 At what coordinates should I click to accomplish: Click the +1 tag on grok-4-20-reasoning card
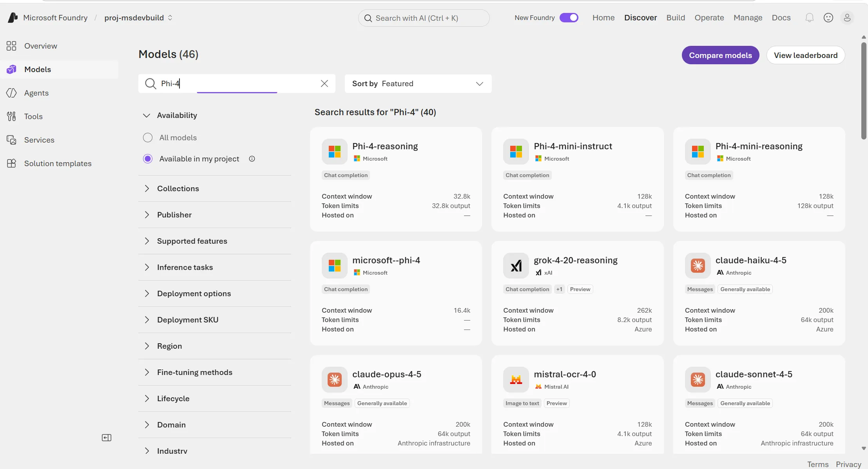click(x=559, y=289)
